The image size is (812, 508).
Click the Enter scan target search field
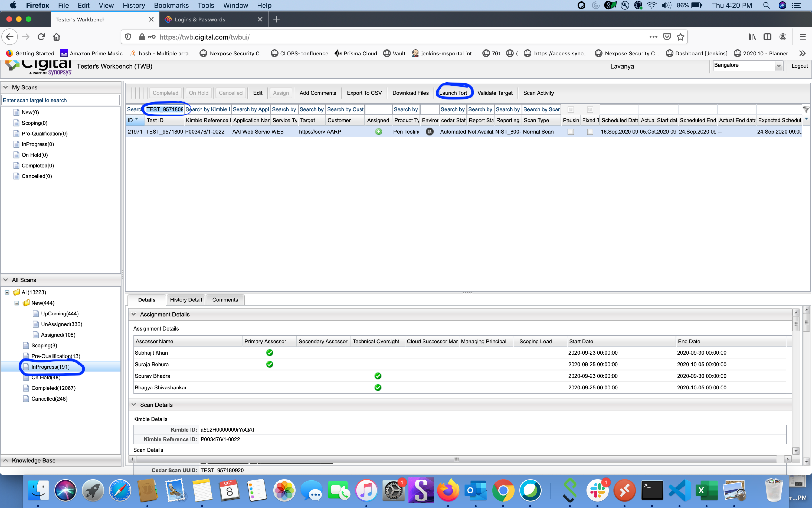61,100
